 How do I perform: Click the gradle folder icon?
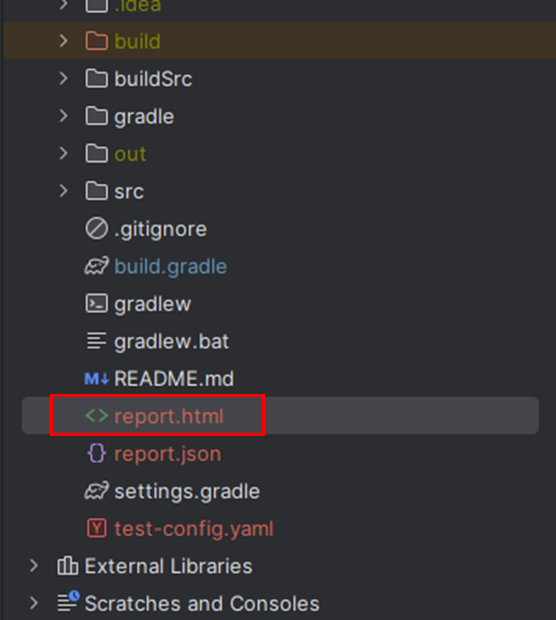point(96,116)
